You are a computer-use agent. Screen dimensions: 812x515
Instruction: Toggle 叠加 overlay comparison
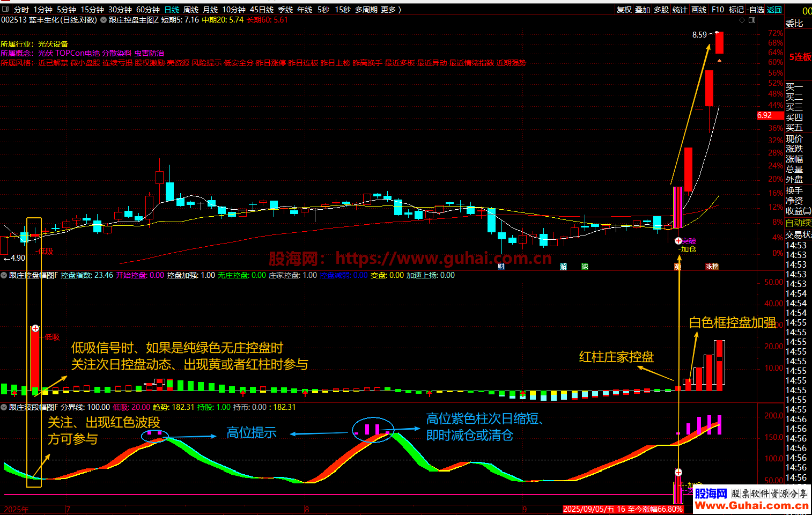coord(643,10)
